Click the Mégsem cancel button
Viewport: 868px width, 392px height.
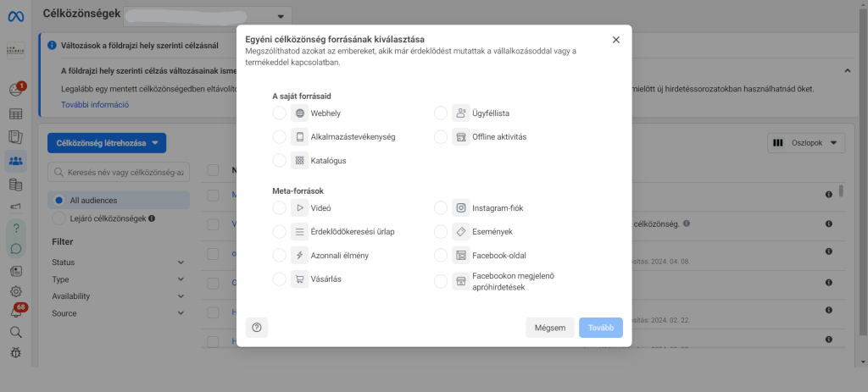[549, 328]
